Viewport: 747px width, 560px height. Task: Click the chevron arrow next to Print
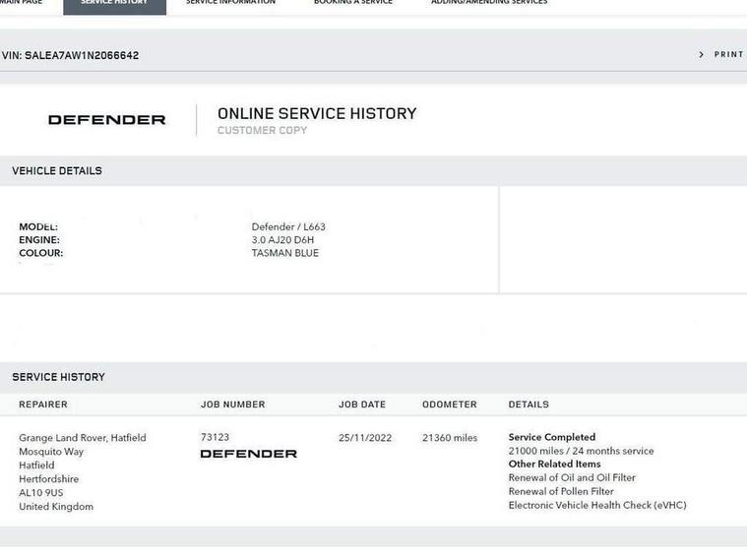point(701,55)
